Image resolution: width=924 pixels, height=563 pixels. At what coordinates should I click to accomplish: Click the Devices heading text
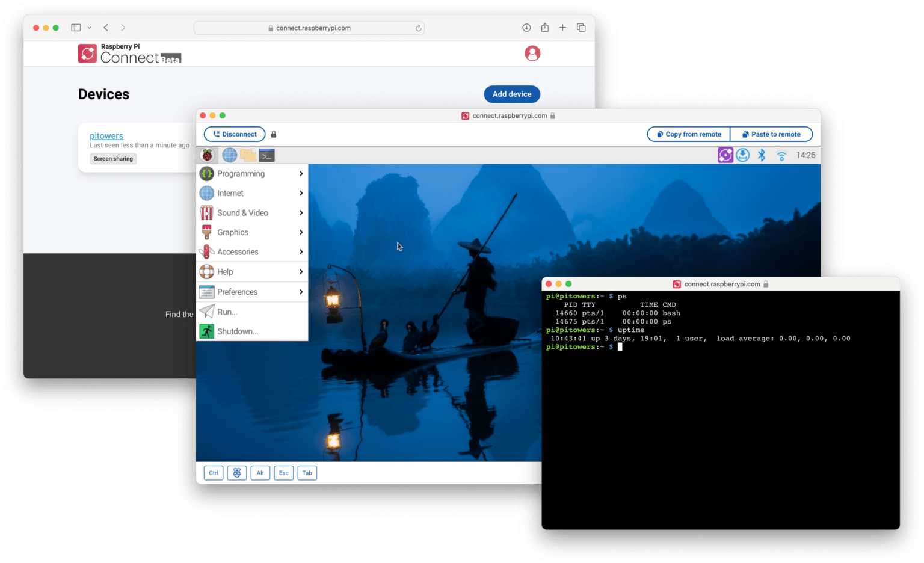tap(103, 94)
